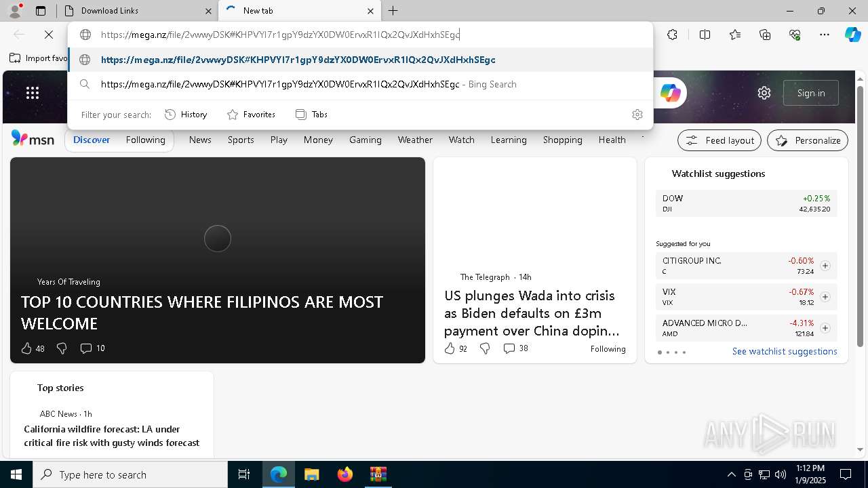Open the Favorites star icon
This screenshot has height=488, width=868.
pos(735,35)
